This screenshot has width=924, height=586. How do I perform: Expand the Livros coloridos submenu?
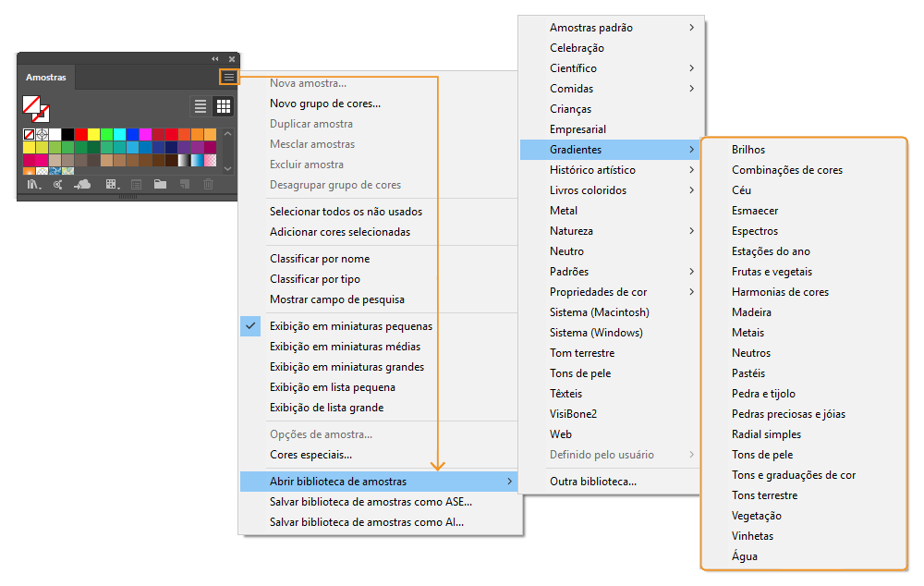pyautogui.click(x=610, y=190)
